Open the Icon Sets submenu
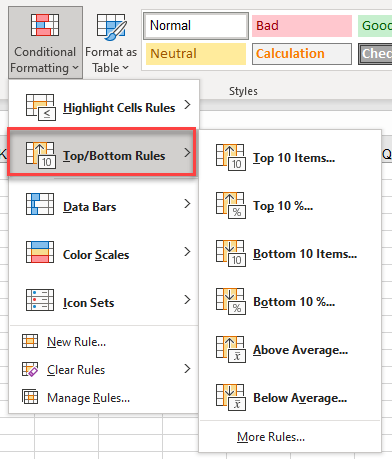Viewport: 392px width, 459px height. point(104,300)
